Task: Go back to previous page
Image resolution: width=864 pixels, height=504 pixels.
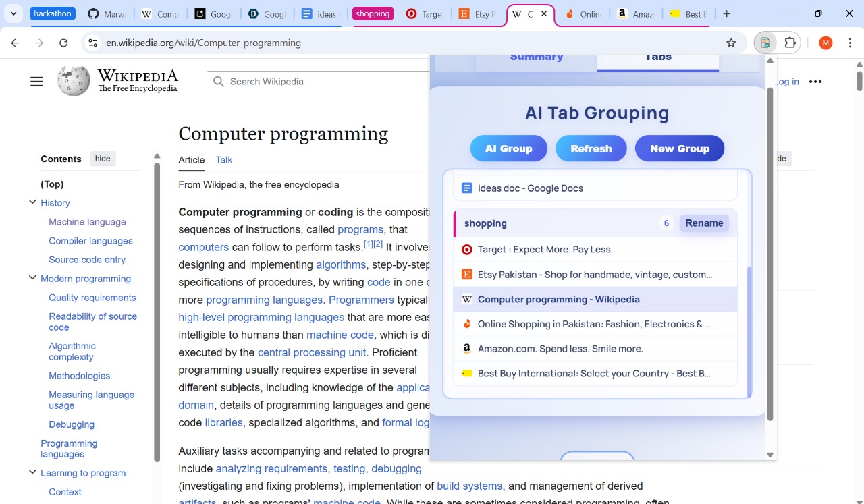Action: pos(15,43)
